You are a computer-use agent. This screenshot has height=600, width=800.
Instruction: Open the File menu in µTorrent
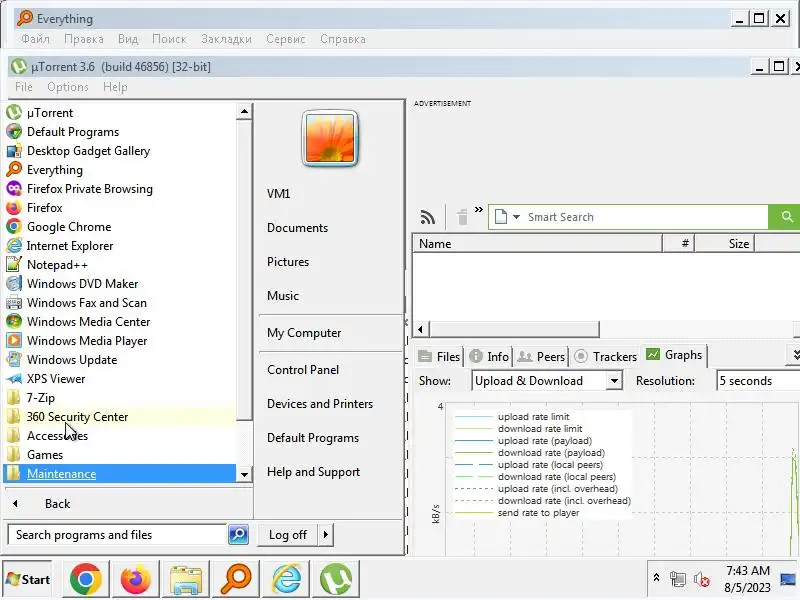[23, 87]
